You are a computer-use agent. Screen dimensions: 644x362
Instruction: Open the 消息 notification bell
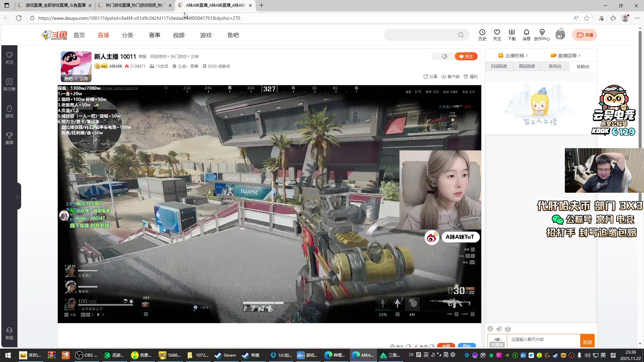tap(526, 32)
